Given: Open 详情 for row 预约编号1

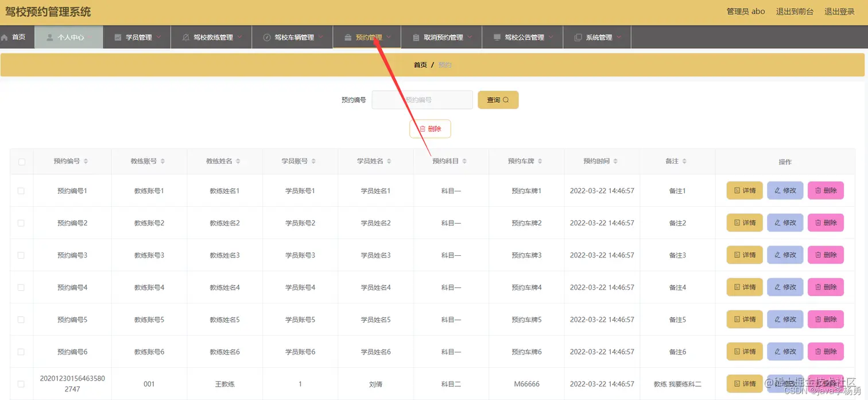Looking at the screenshot, I should point(745,191).
